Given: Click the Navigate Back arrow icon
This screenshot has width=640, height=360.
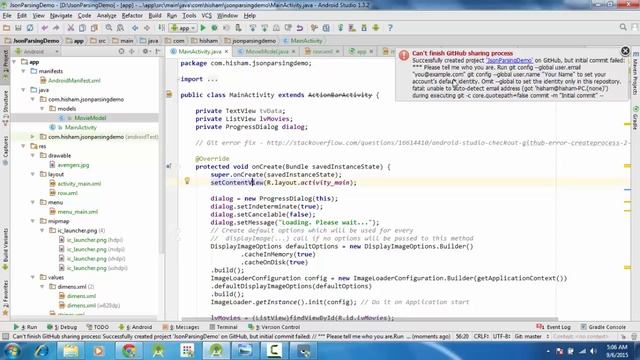Looking at the screenshot, I should pyautogui.click(x=135, y=28).
